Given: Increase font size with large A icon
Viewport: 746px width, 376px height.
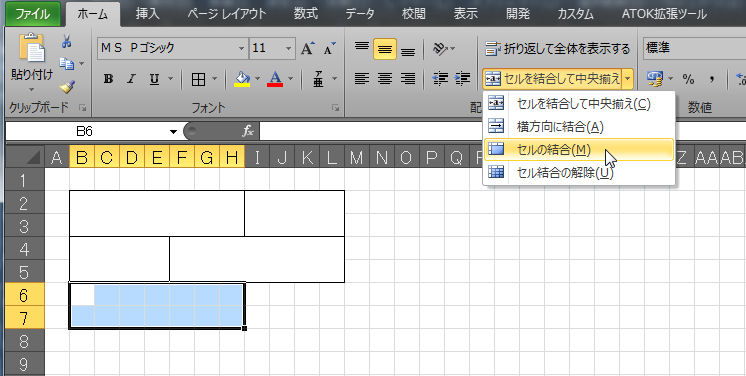Looking at the screenshot, I should coord(307,48).
